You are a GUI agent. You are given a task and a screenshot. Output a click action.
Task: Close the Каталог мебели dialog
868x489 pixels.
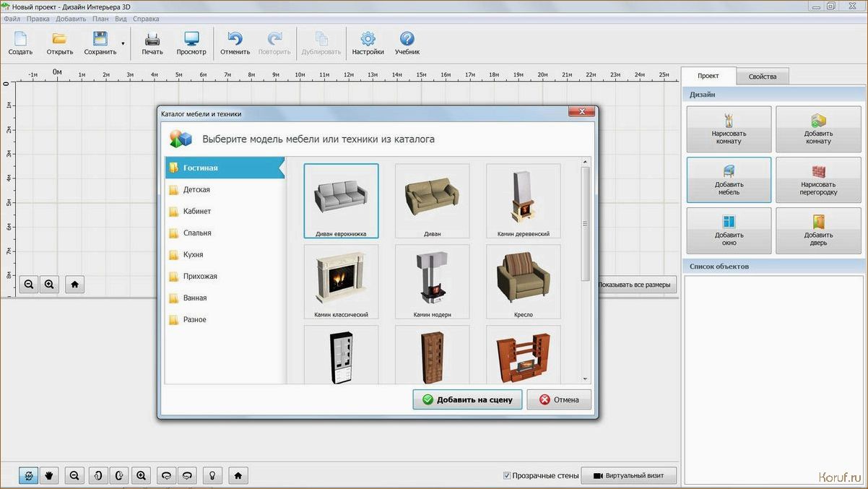point(581,112)
